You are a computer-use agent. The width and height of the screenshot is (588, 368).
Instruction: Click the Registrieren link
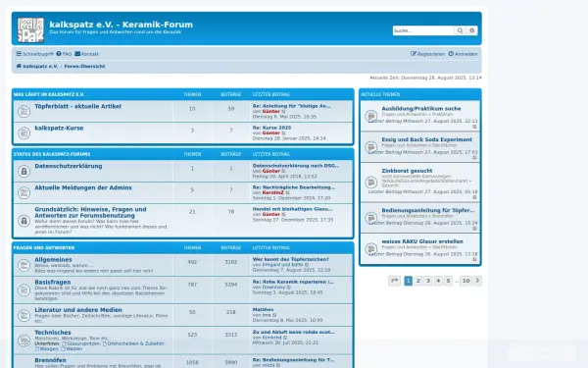pos(427,54)
